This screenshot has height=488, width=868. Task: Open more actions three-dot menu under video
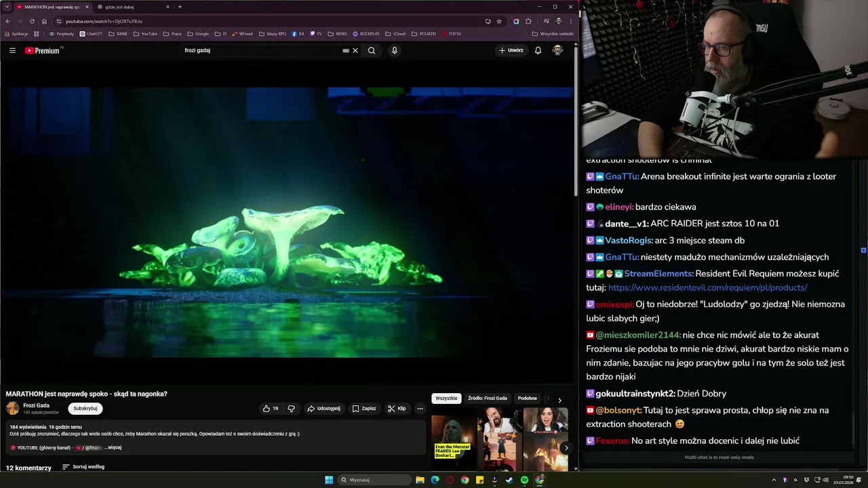point(420,409)
